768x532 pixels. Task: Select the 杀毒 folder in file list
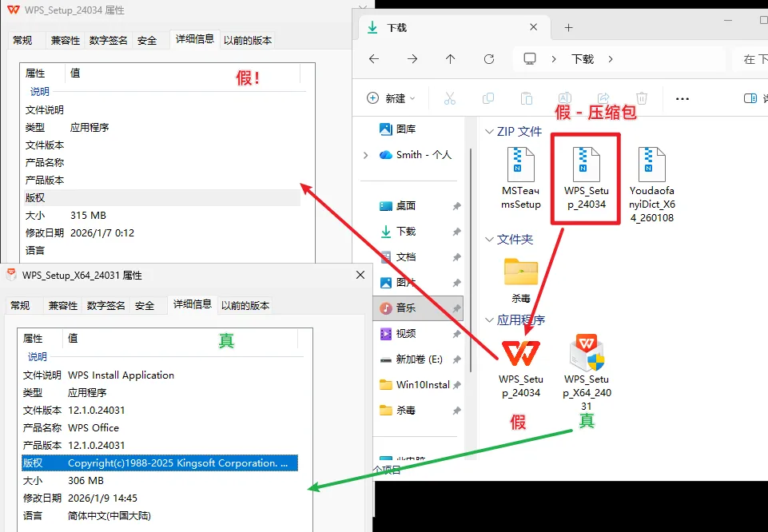tap(520, 280)
